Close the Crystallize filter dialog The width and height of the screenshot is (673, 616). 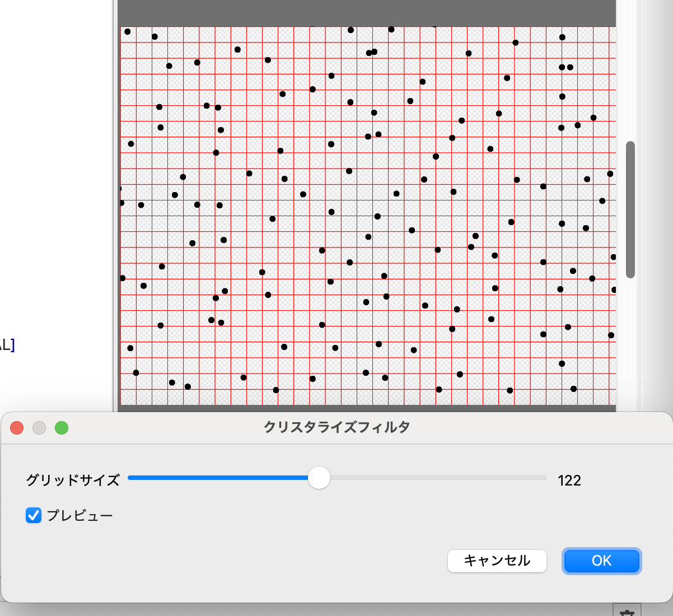coord(17,428)
